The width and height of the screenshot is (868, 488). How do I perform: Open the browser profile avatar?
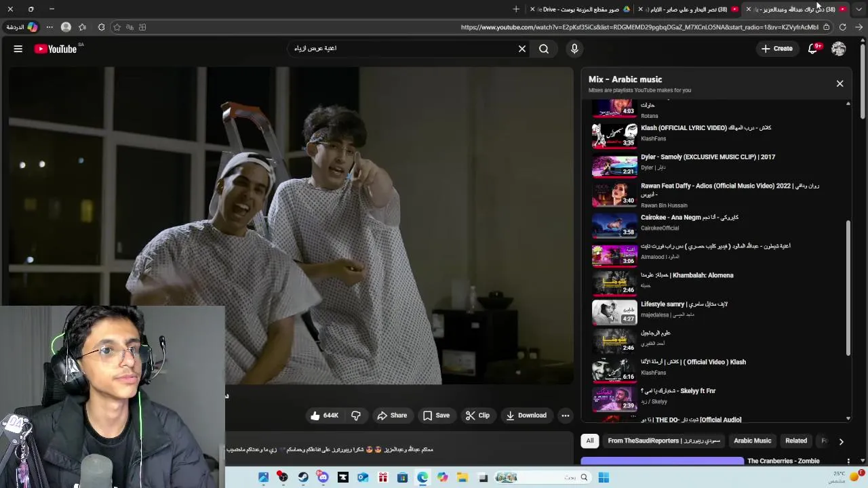coord(66,27)
